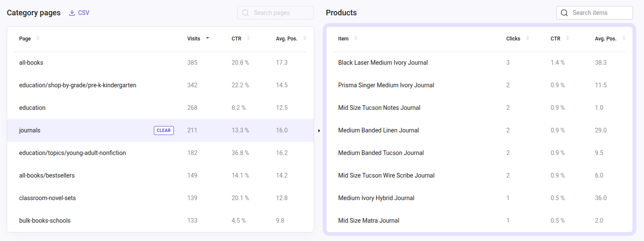Select the education/shop-by-grade/pre-k-kindergarten row
644x241 pixels.
pos(78,85)
